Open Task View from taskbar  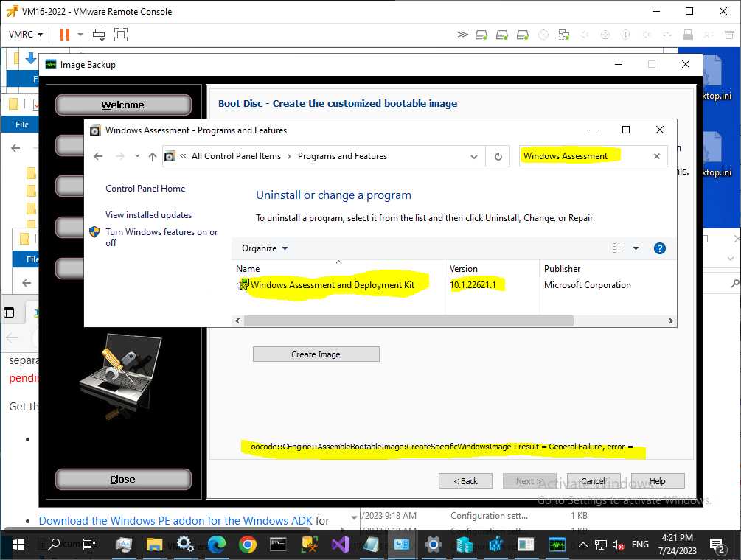[x=88, y=545]
